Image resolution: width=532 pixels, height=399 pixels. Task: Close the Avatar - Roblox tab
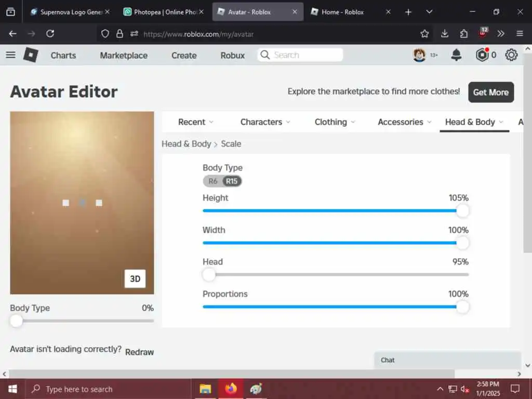tap(295, 12)
